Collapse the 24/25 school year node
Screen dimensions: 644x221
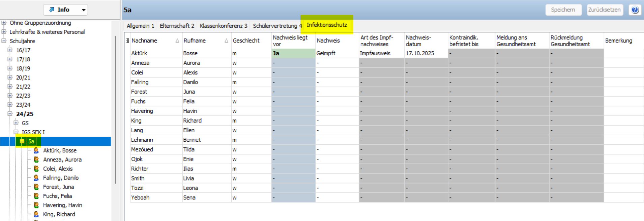[10, 114]
